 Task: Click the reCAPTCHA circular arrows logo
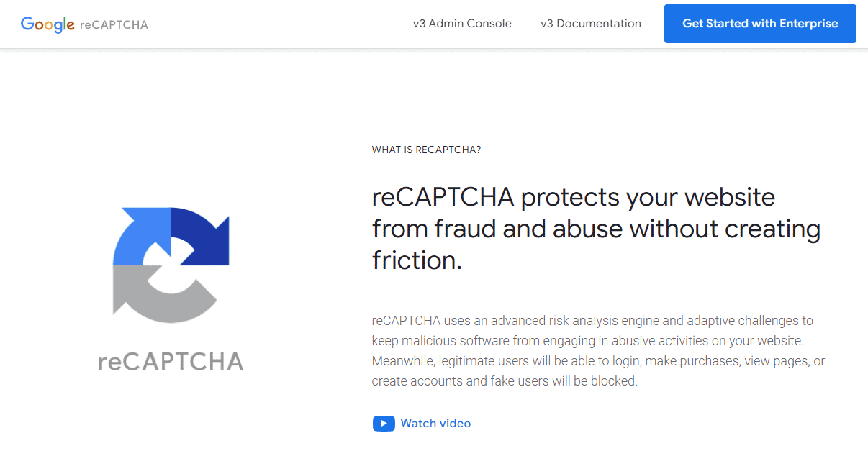pos(171,264)
